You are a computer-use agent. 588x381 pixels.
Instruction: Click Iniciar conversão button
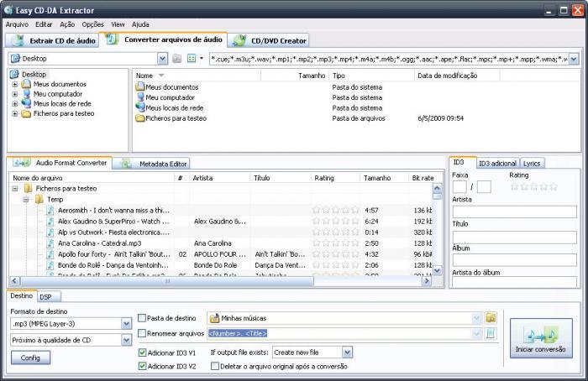point(541,338)
